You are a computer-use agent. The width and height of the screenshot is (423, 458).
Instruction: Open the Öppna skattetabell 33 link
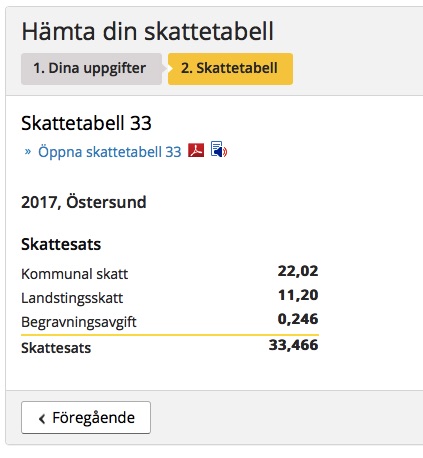click(110, 152)
